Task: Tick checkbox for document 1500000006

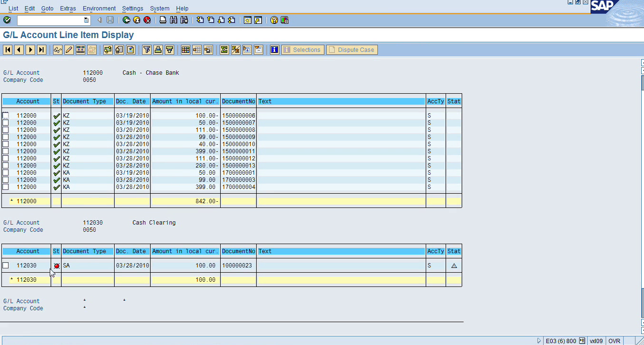Action: (6, 116)
